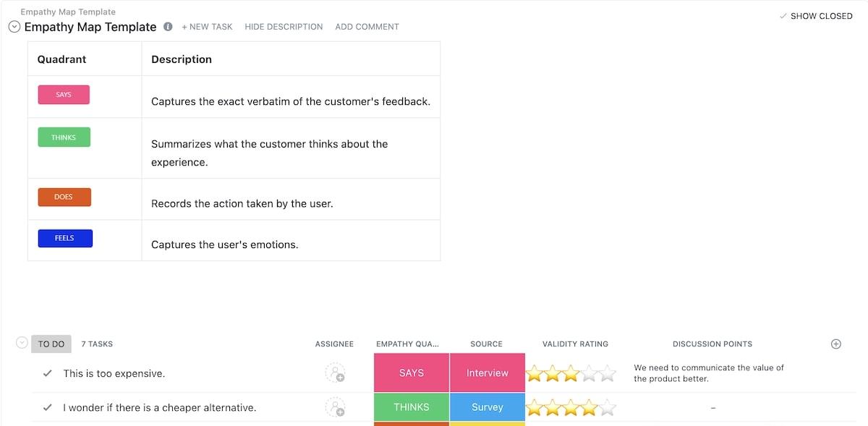
Task: Click Add Comment option
Action: 367,27
